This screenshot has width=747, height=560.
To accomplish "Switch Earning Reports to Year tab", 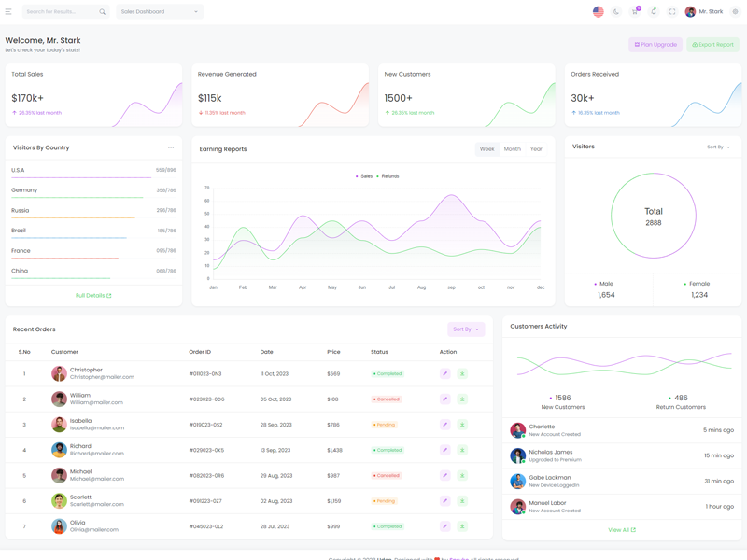I will [x=536, y=149].
